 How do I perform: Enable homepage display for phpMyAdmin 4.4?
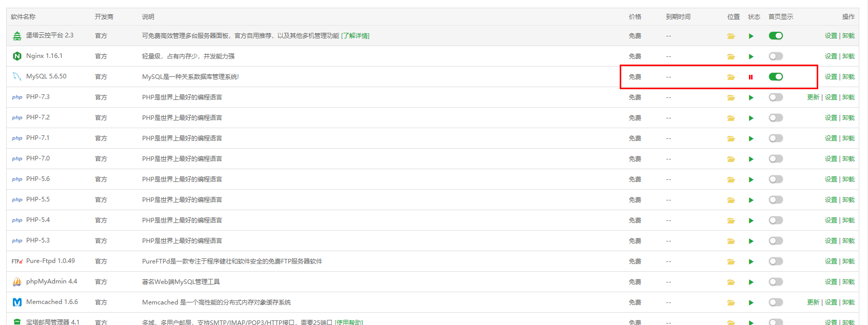[x=776, y=282]
